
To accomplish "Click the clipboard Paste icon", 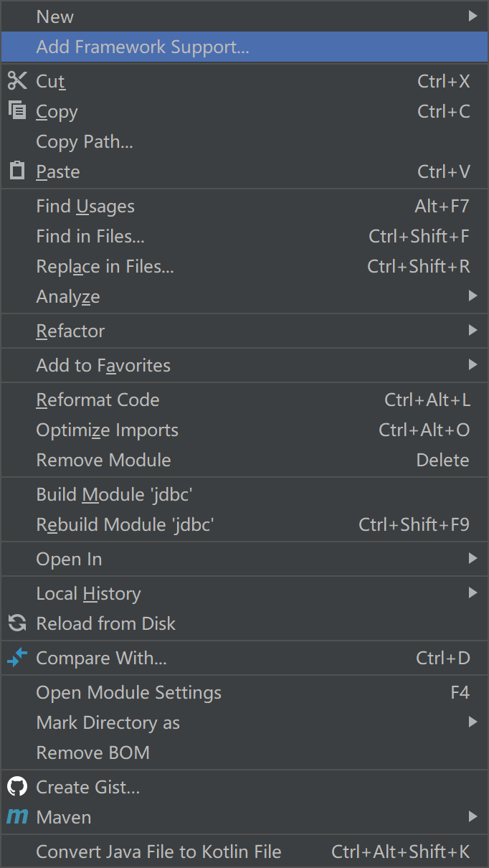I will (17, 171).
